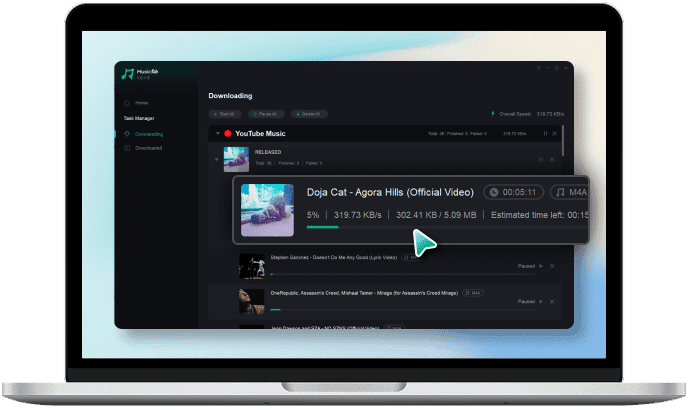Collapse the RELEASED playlist
The width and height of the screenshot is (688, 410).
(x=217, y=159)
